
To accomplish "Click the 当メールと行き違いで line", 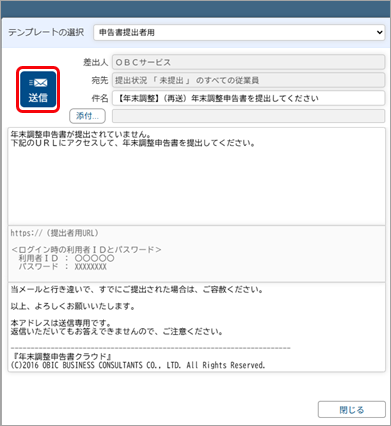I will [x=137, y=289].
